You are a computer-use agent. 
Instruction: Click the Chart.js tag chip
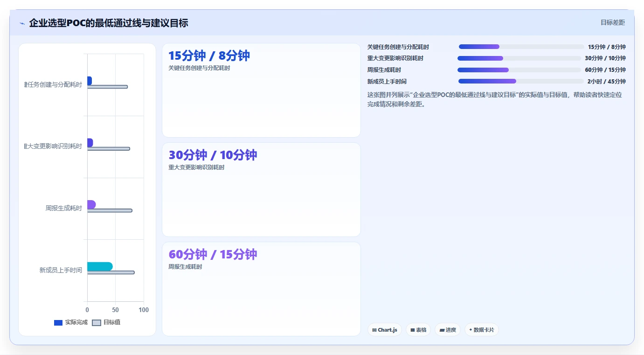pyautogui.click(x=385, y=330)
